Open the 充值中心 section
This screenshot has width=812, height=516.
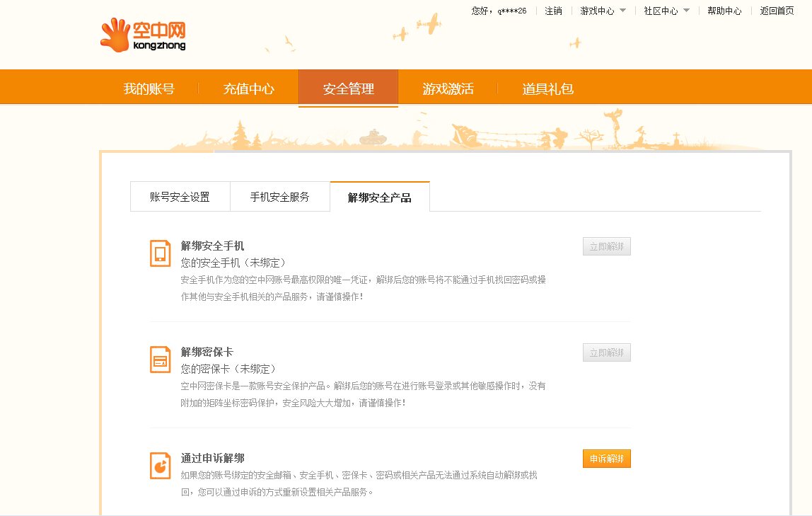[248, 86]
